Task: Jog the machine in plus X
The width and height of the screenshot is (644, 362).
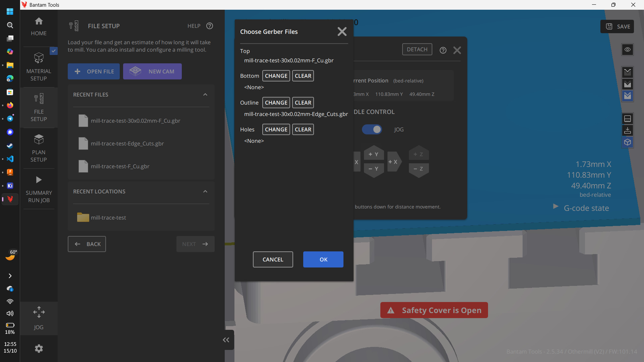Action: [394, 162]
